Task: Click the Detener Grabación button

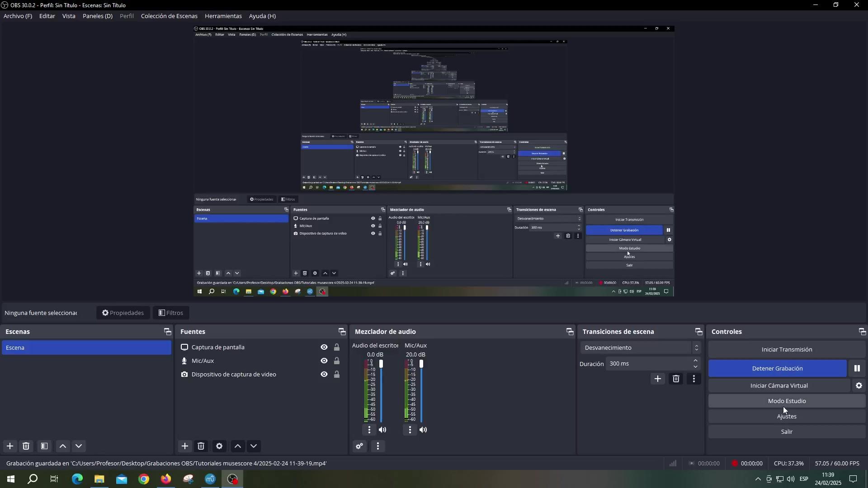Action: coord(777,369)
